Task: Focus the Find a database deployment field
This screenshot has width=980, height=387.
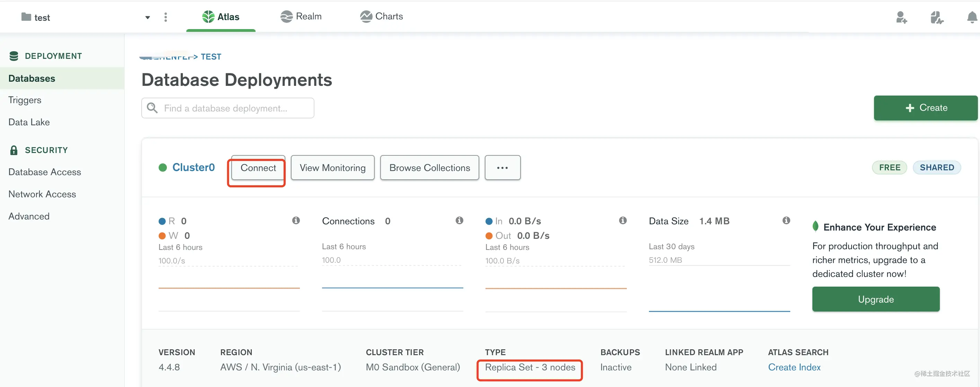Action: (228, 108)
